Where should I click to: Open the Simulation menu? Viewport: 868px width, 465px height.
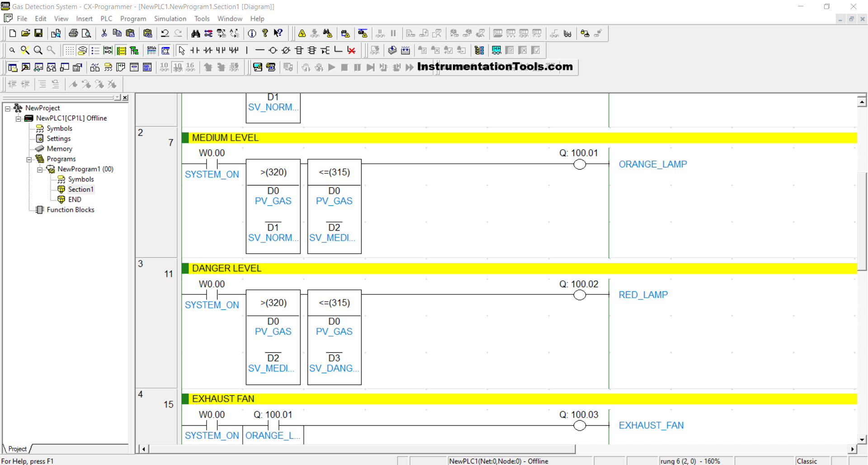coord(170,19)
